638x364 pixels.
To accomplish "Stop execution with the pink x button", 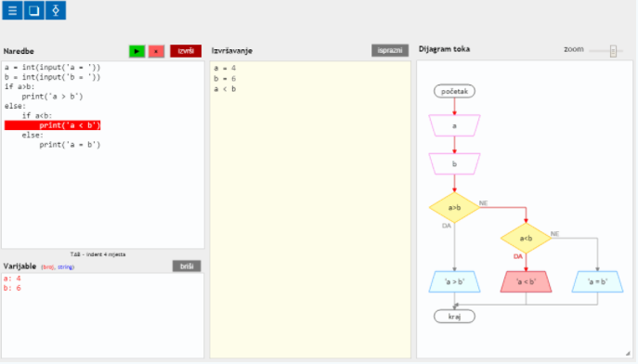I will tap(156, 51).
